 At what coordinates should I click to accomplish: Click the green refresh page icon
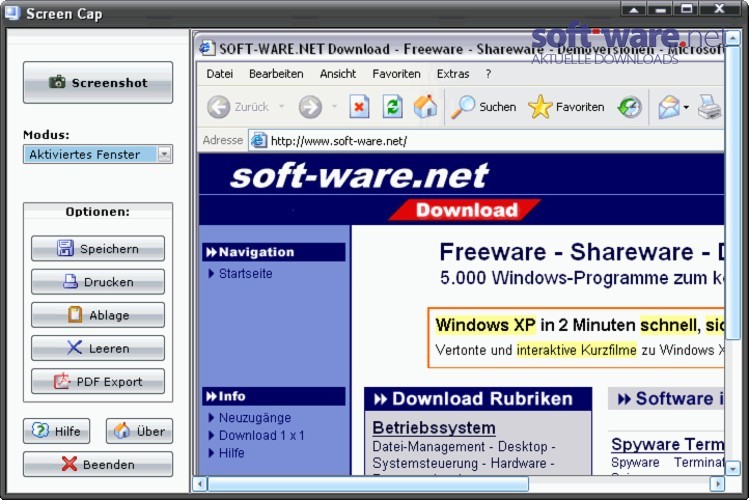[x=392, y=106]
